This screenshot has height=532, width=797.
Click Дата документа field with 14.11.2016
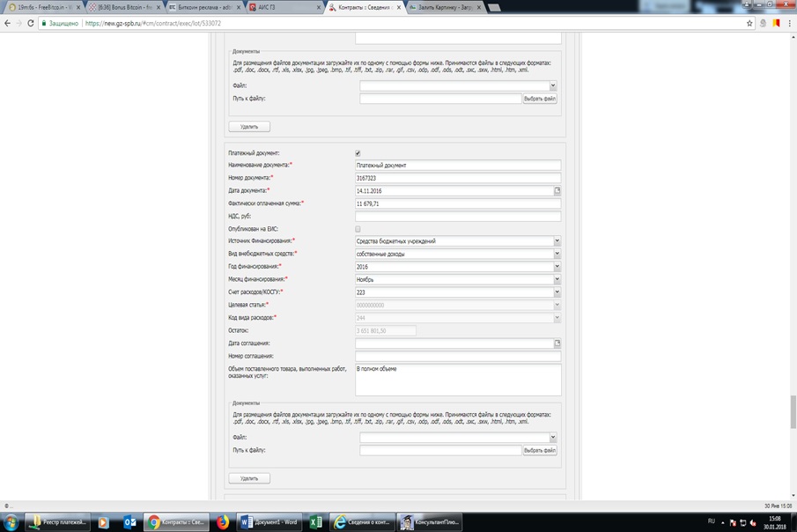[454, 191]
